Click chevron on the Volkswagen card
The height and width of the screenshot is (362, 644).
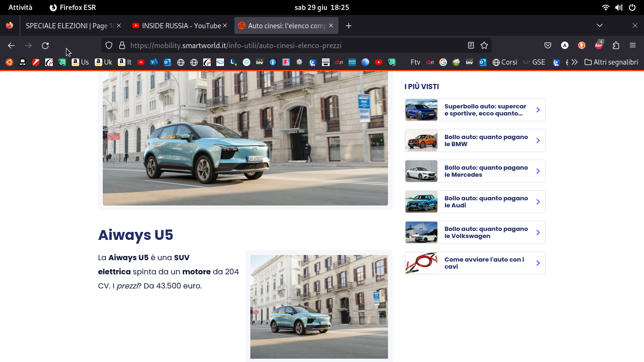coord(538,232)
